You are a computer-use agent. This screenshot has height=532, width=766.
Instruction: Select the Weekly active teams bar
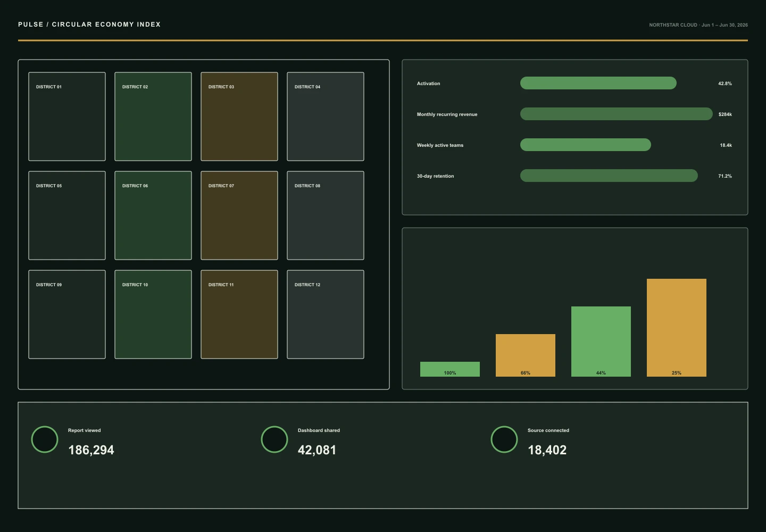pos(586,145)
